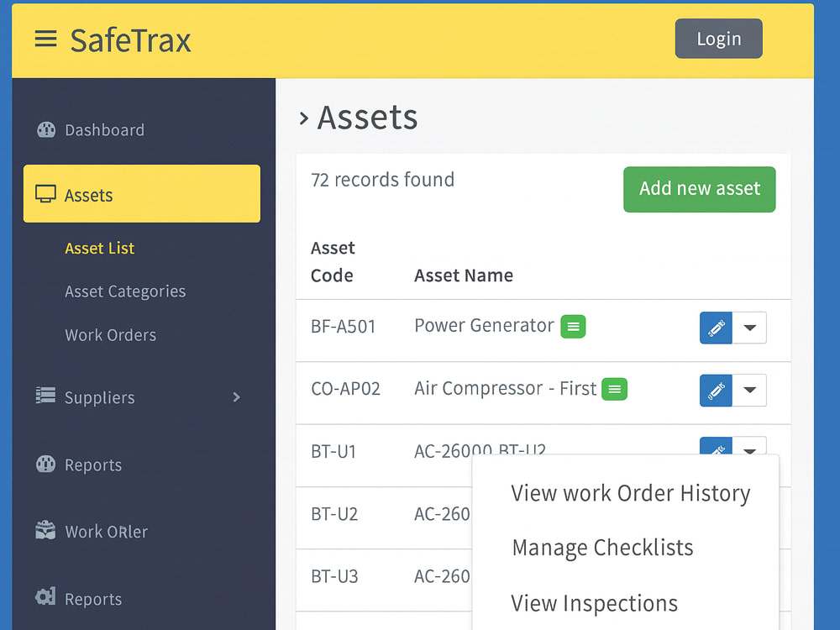Expand the Suppliers submenu arrow
The height and width of the screenshot is (630, 840).
click(x=236, y=397)
